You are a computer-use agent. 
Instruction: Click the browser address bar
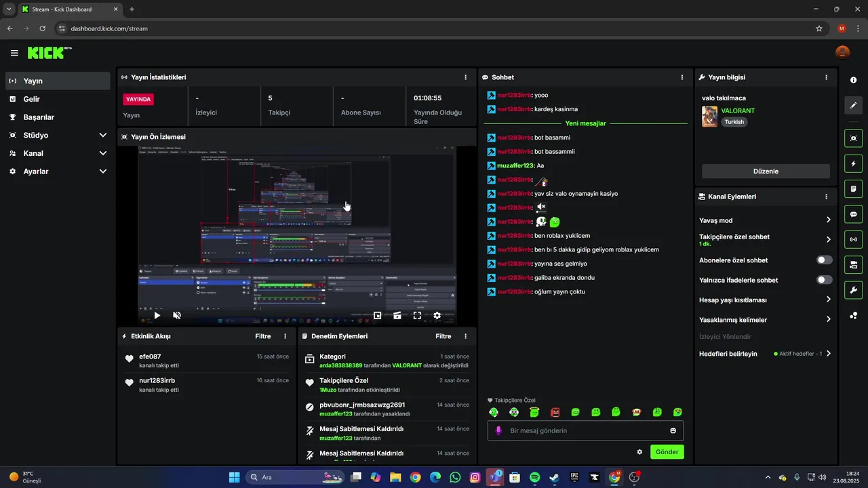click(434, 28)
